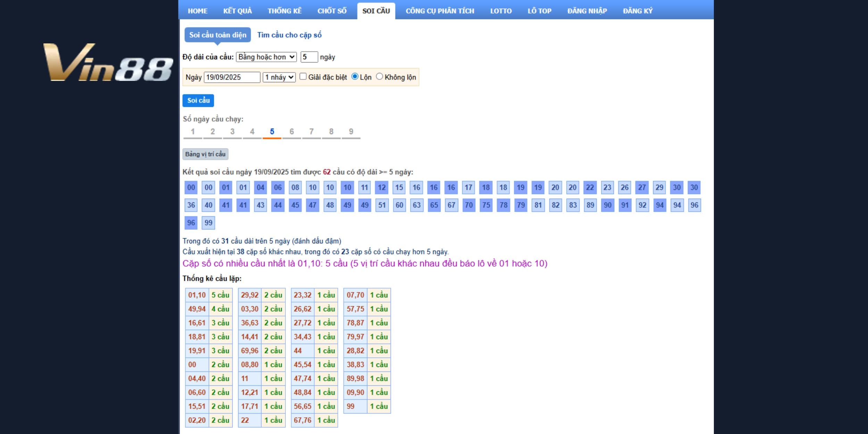This screenshot has height=434, width=868.
Task: Click result number box 51
Action: pyautogui.click(x=382, y=205)
